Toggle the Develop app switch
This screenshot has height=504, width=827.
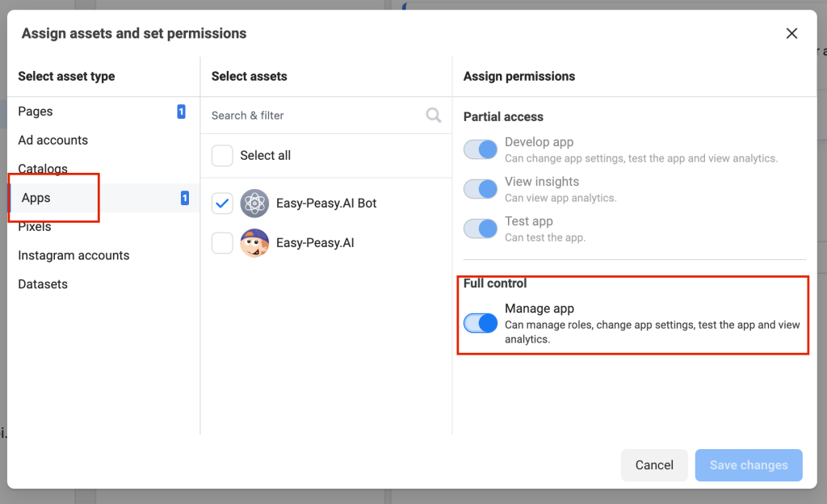481,149
